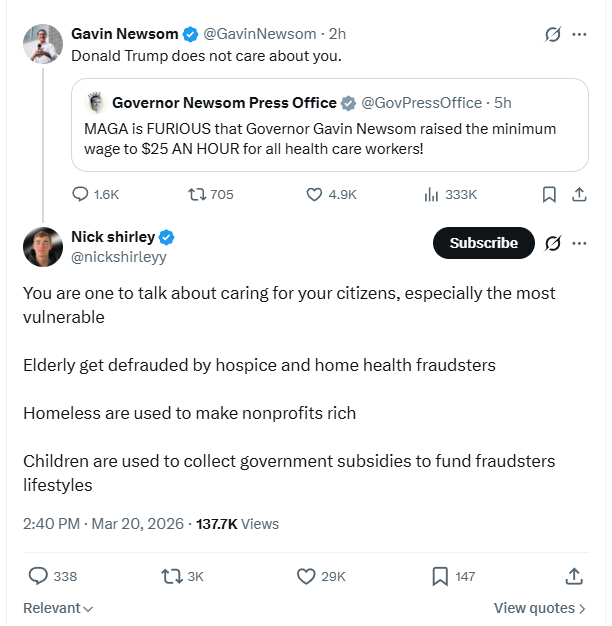This screenshot has width=612, height=626.
Task: View analytics showing 333K views
Action: tap(450, 194)
